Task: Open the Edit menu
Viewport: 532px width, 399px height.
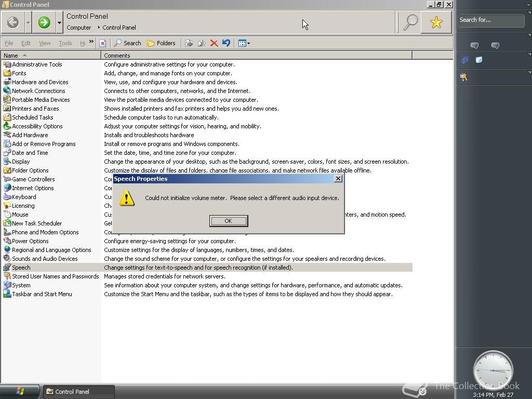Action: coord(26,43)
